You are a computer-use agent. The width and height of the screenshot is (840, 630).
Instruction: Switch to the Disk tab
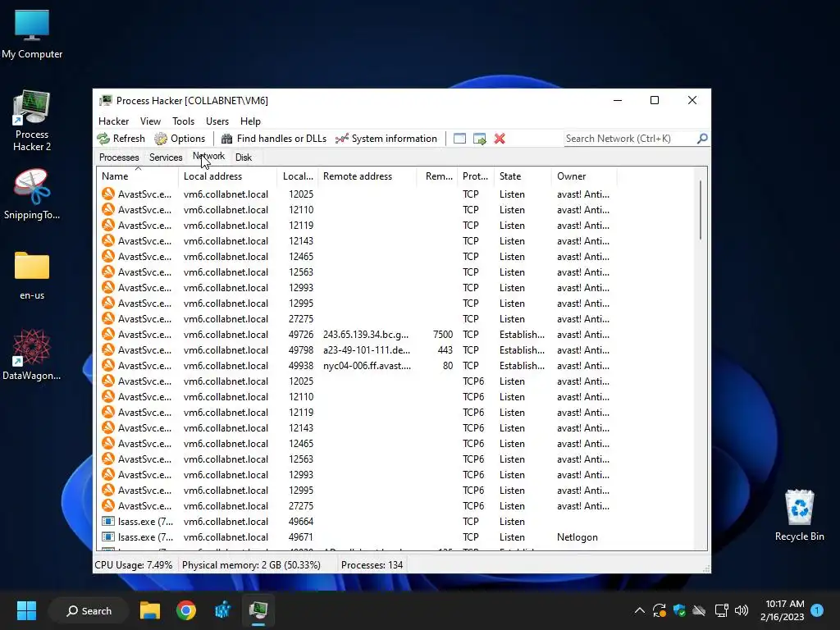pyautogui.click(x=243, y=157)
